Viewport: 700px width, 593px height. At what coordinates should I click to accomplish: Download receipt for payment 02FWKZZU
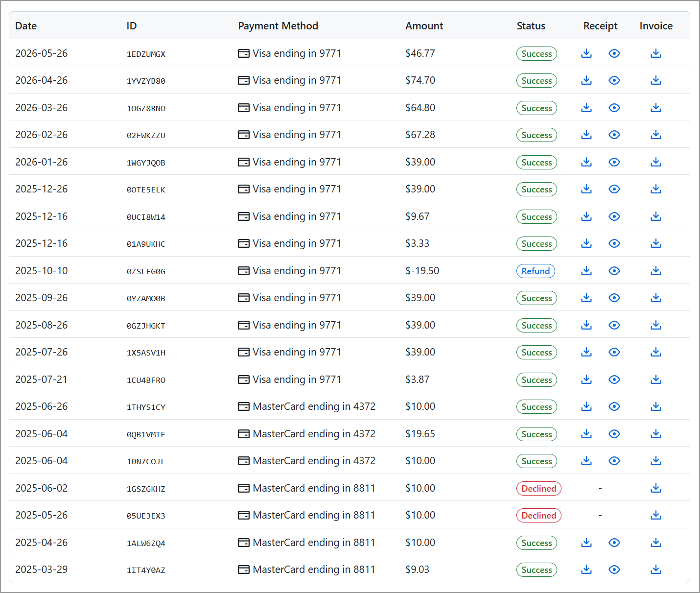pyautogui.click(x=586, y=135)
